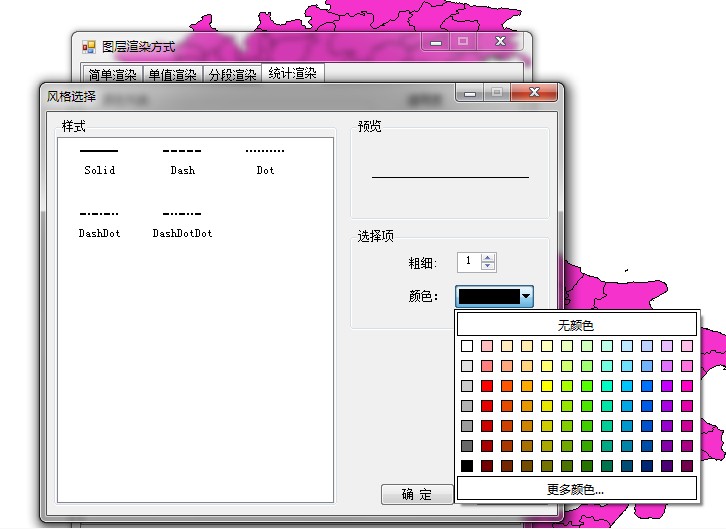Increase the 粗细 width stepper value

coord(488,257)
